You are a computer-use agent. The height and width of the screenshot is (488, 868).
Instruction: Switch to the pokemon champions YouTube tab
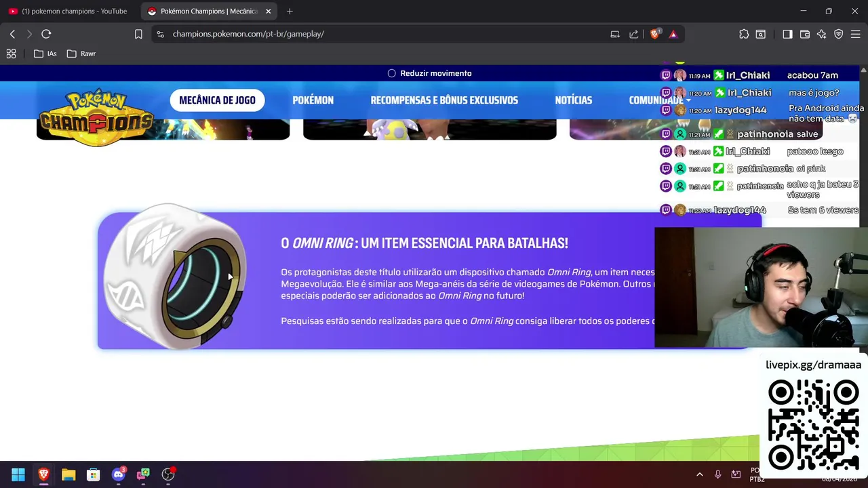68,11
